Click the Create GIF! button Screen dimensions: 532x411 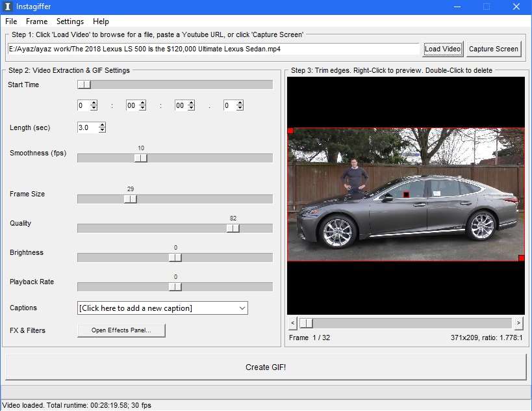[266, 367]
